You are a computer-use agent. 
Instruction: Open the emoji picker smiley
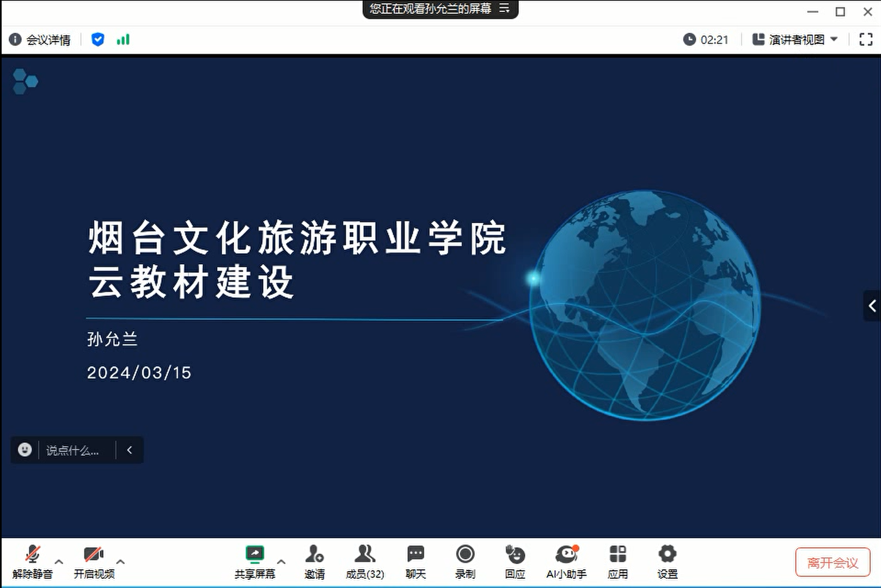click(25, 450)
